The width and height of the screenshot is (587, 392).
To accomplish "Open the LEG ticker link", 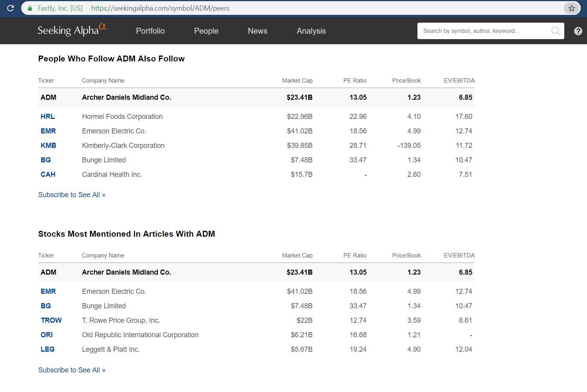I will click(48, 349).
